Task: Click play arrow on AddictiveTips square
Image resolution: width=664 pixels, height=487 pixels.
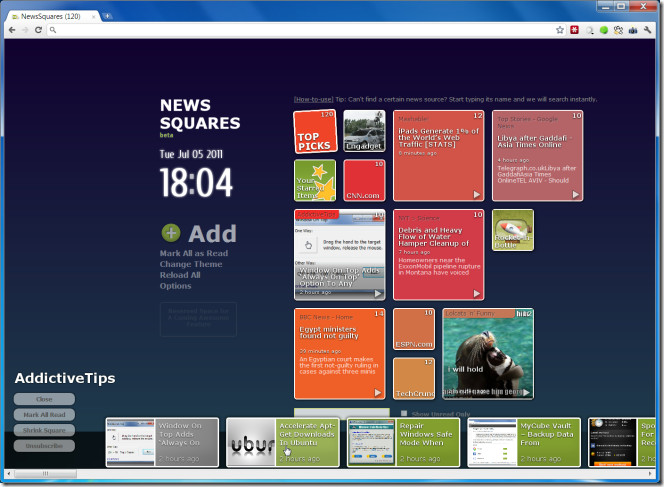Action: tap(378, 293)
